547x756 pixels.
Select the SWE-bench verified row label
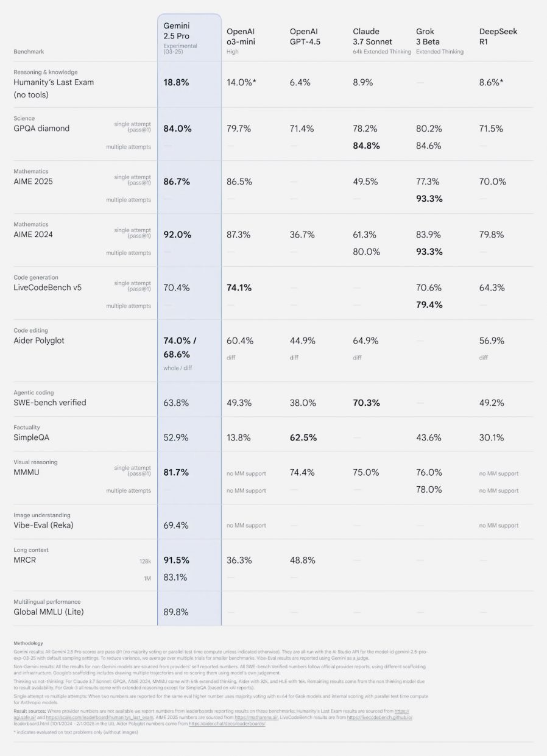tap(50, 403)
